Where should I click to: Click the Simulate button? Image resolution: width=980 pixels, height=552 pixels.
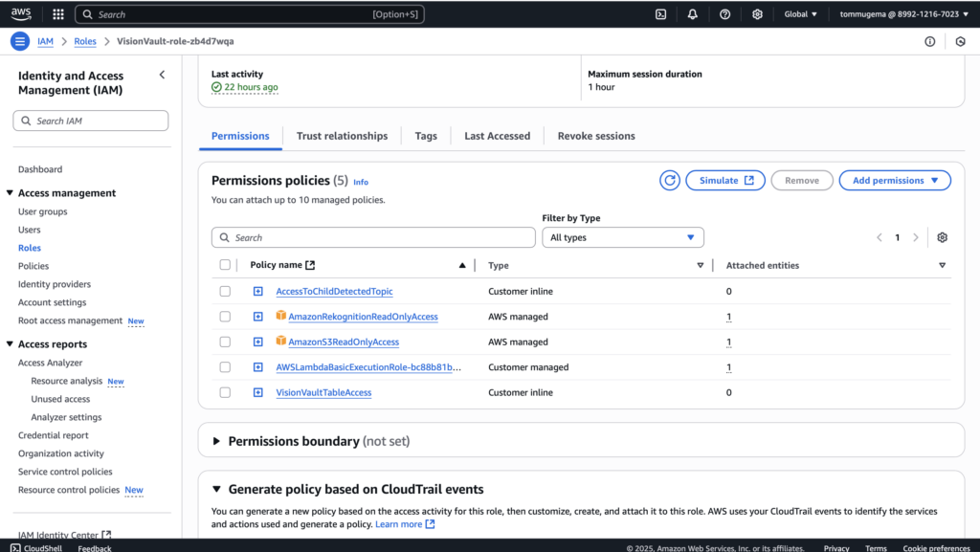point(724,180)
